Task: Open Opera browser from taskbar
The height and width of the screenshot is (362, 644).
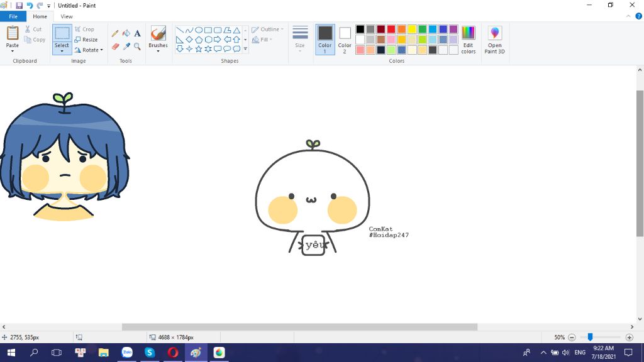Action: tap(173, 353)
